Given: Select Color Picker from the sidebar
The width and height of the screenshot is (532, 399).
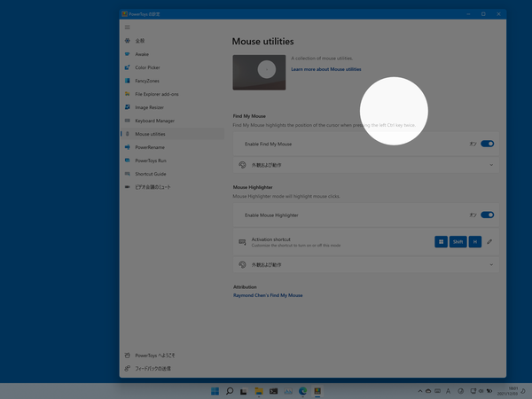Looking at the screenshot, I should point(147,67).
